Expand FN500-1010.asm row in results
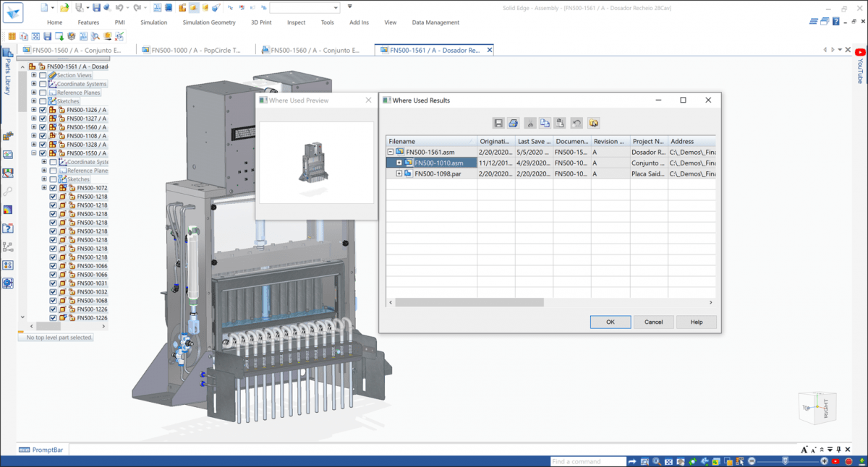868x467 pixels. [399, 163]
